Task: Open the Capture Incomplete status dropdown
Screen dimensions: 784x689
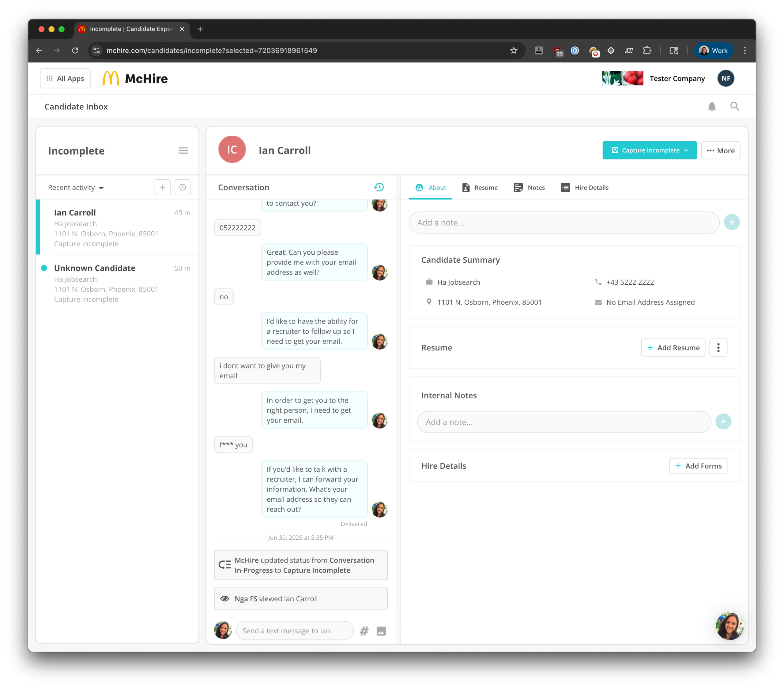Action: (649, 150)
